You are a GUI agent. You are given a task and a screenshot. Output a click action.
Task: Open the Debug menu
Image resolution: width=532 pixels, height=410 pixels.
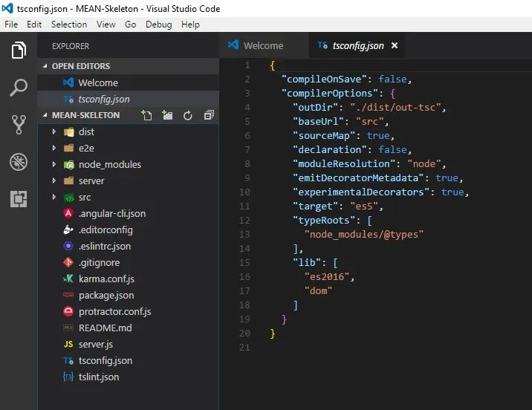tap(159, 25)
